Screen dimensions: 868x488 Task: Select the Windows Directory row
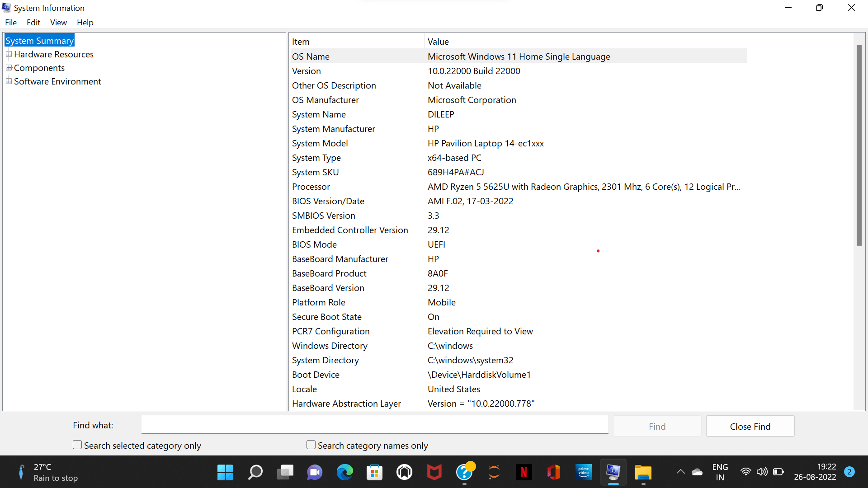(518, 346)
